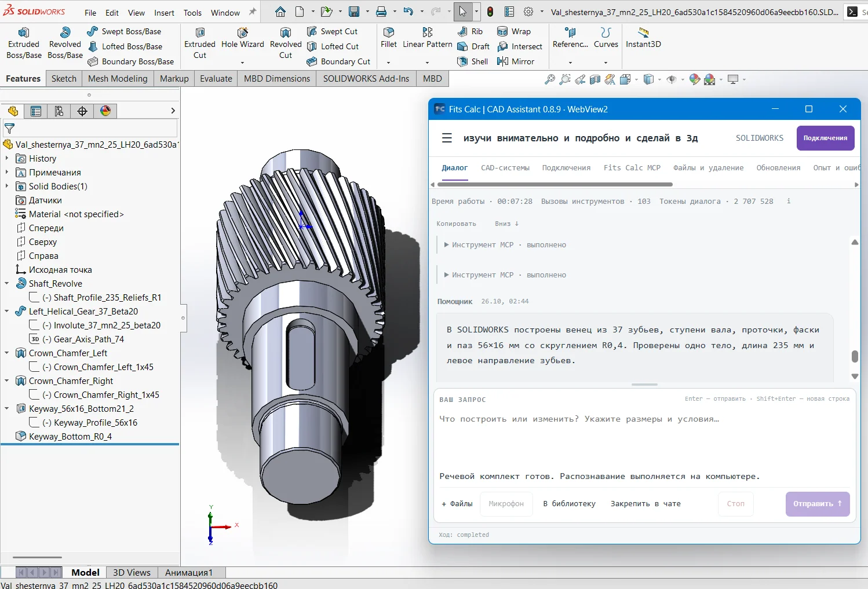This screenshot has height=589, width=868.
Task: Click the SOLIDWORKS home icon
Action: tap(280, 12)
